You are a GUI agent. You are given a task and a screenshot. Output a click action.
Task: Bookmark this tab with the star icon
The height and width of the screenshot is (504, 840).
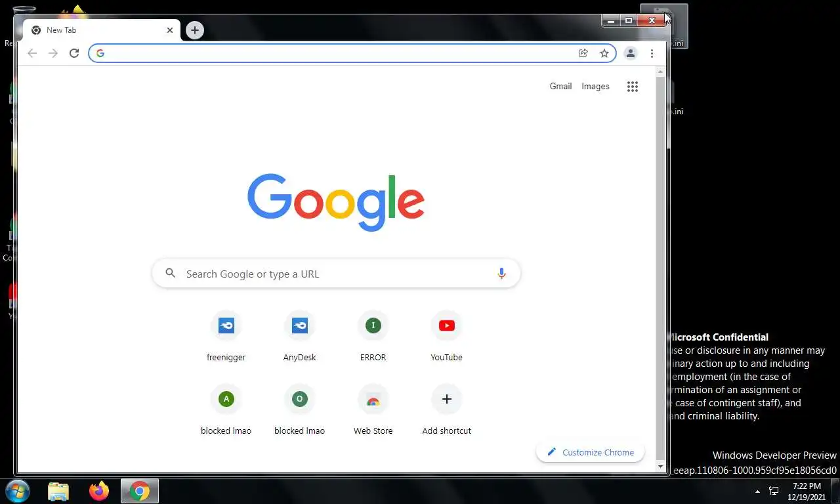click(604, 53)
